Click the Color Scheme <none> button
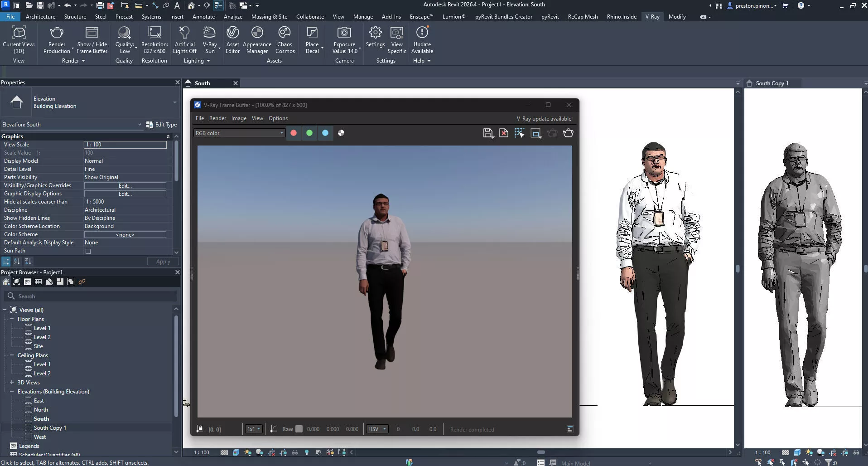 [x=125, y=235]
